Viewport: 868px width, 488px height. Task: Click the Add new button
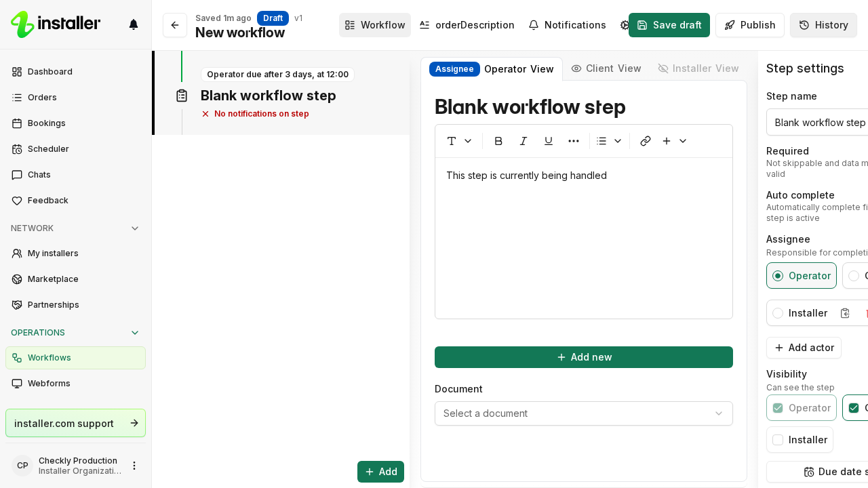[584, 357]
